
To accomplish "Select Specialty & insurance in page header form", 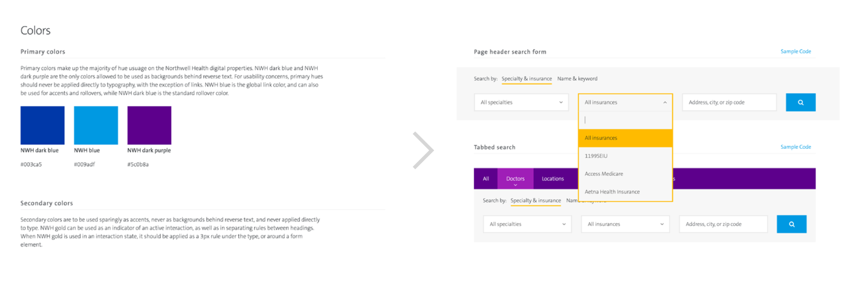I will click(x=527, y=79).
